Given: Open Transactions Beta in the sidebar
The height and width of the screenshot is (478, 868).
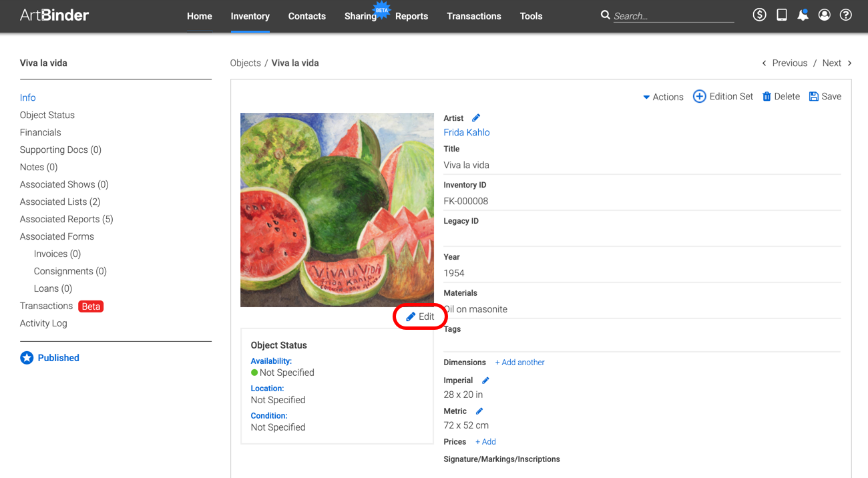Looking at the screenshot, I should 61,306.
